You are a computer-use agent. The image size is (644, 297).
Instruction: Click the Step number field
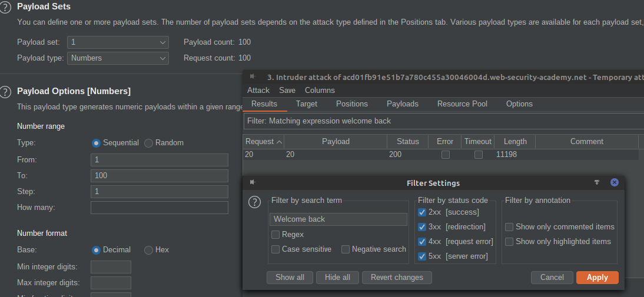click(160, 192)
